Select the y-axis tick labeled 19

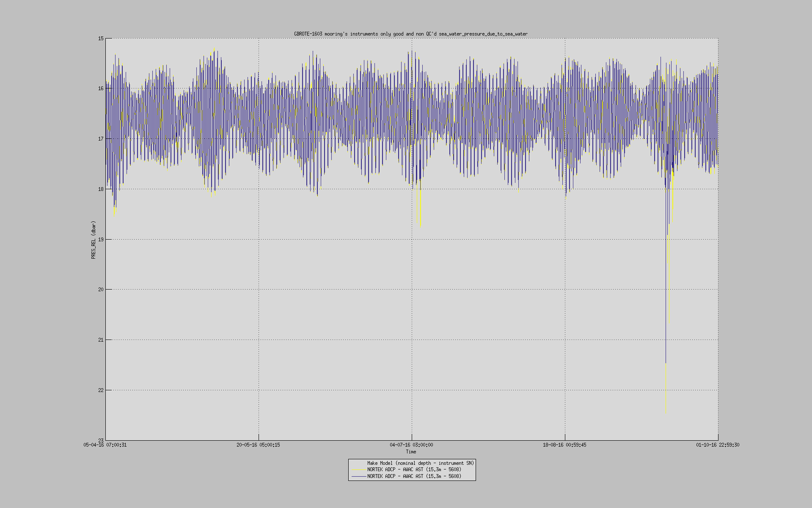click(100, 239)
